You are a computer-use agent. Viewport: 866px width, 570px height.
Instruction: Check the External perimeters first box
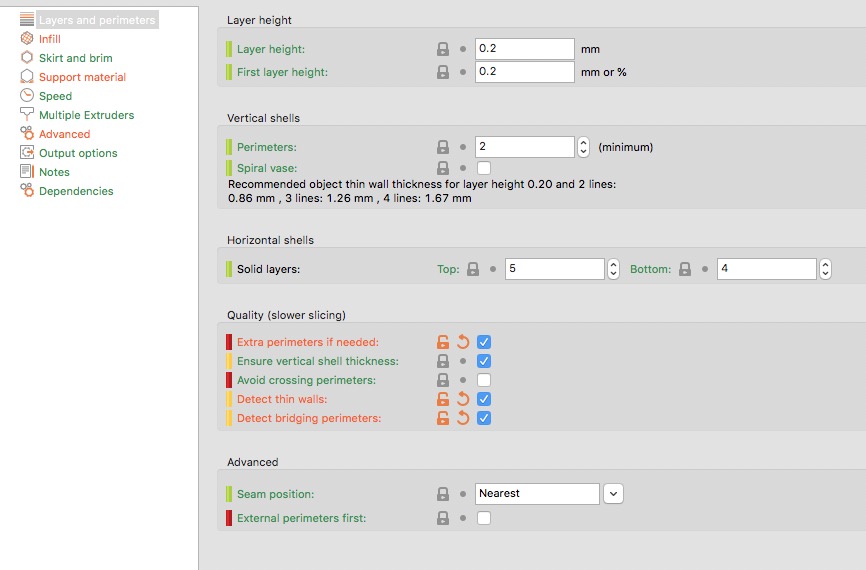pyautogui.click(x=484, y=518)
